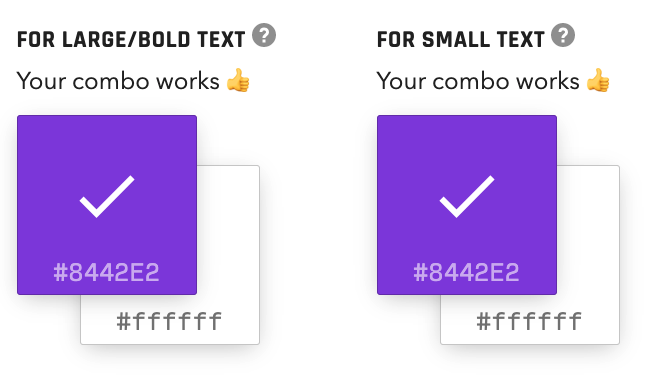Viewport: 663px width, 375px height.
Task: Click the For Large/Bold Text heading
Action: pyautogui.click(x=131, y=40)
